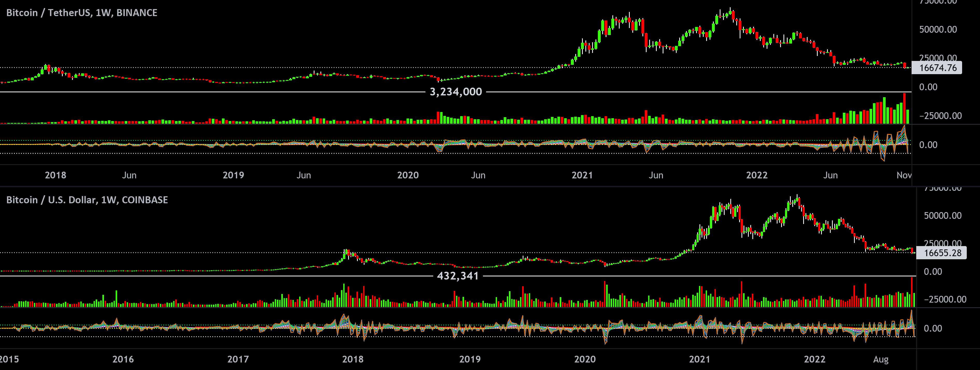Click 0.00 beside the 3,234,000 line
The height and width of the screenshot is (370, 980).
click(928, 87)
